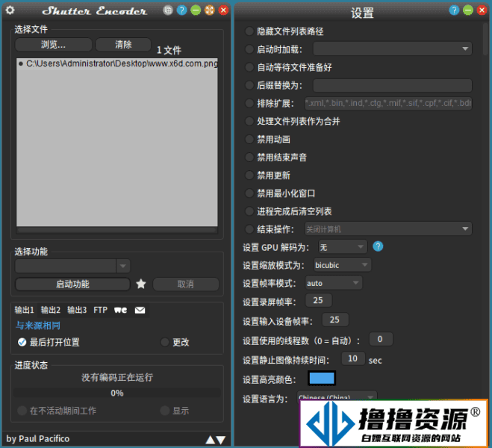Toggle the 显示 option
Viewport: 492px width, 448px height.
tap(165, 411)
